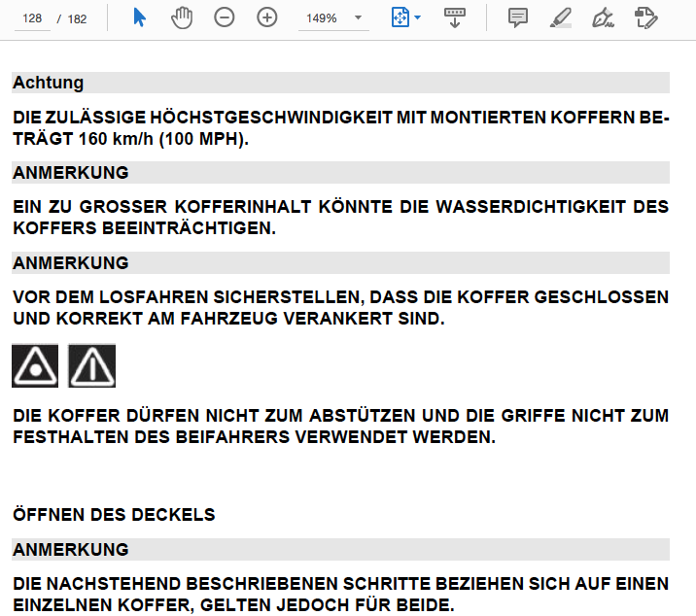Open the 149% zoom level dropdown
Image resolution: width=696 pixels, height=616 pixels.
pyautogui.click(x=358, y=18)
